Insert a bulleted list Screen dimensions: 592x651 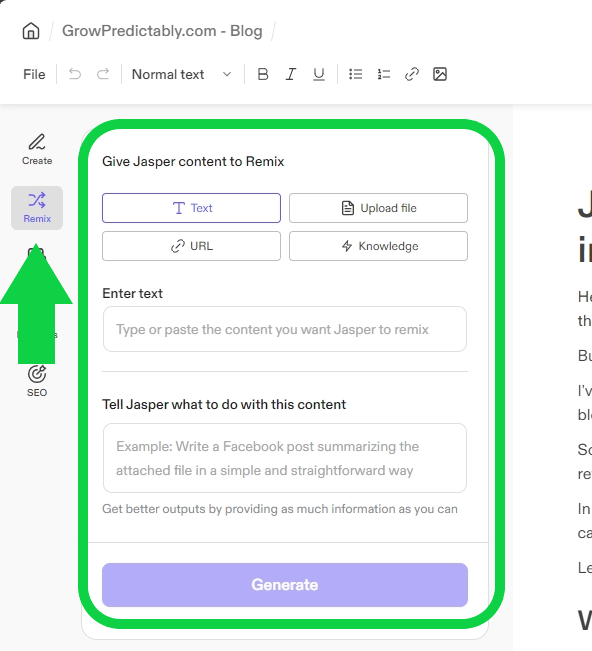355,74
